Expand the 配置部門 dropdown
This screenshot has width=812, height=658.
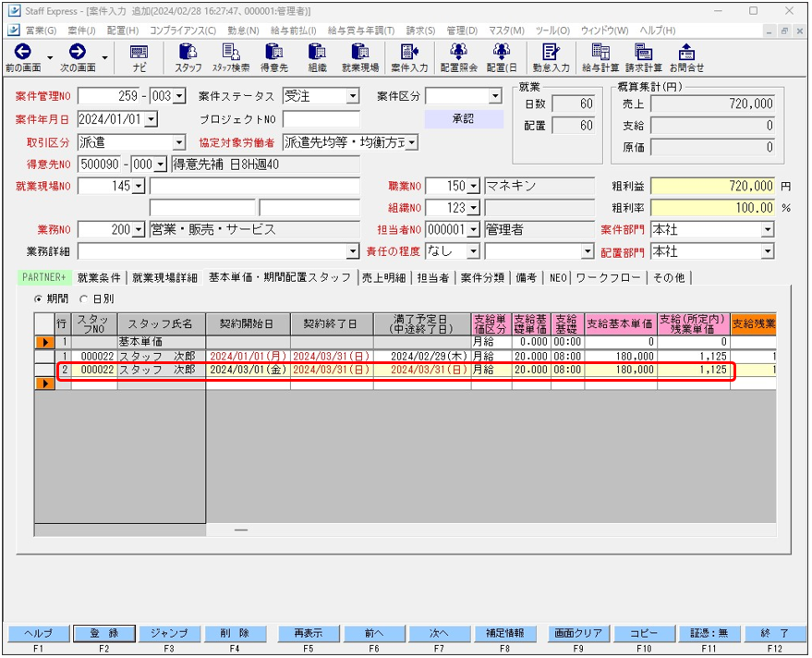[768, 251]
